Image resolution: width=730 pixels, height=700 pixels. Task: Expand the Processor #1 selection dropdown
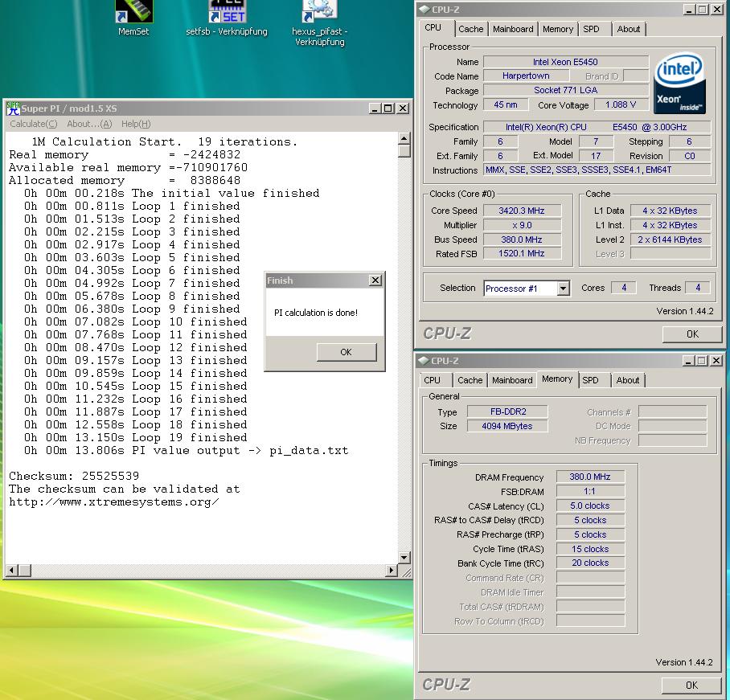(x=564, y=289)
